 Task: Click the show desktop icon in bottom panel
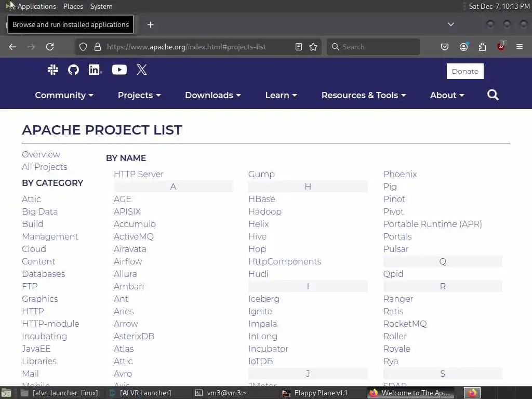(6, 393)
